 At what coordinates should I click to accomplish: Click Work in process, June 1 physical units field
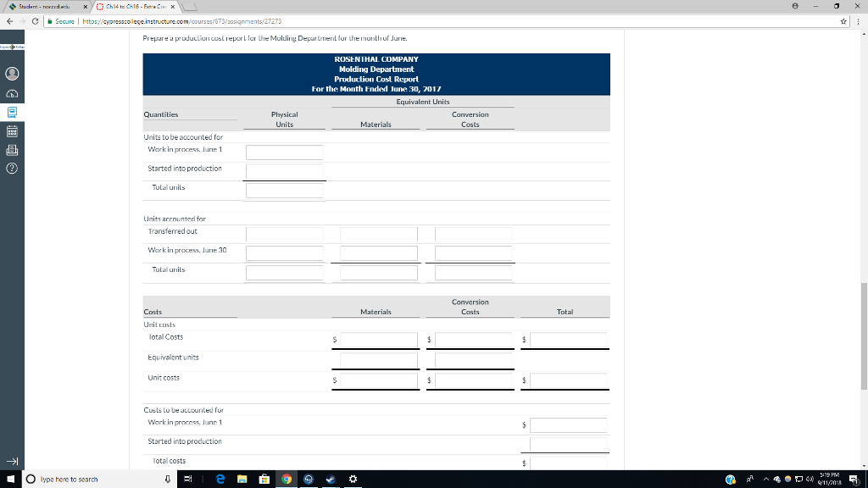click(x=285, y=152)
